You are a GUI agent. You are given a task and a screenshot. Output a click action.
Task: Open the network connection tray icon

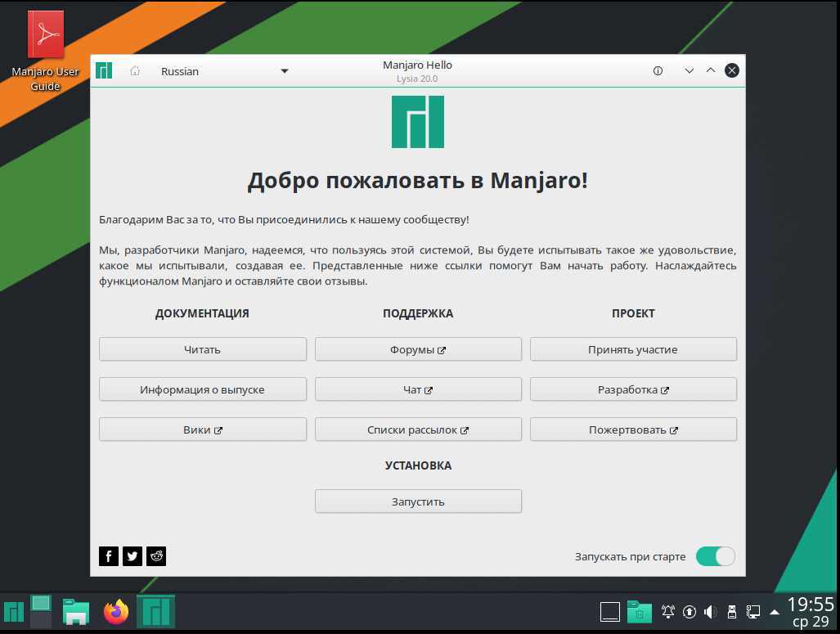[753, 611]
